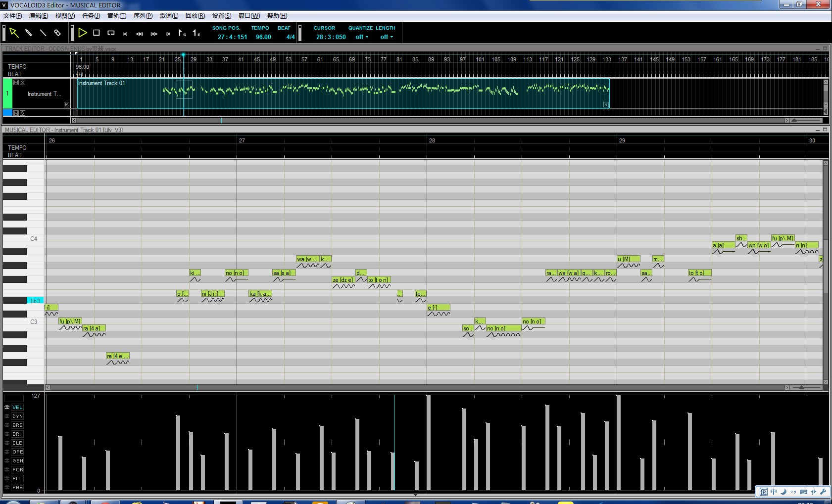
Task: Click the Eb3 piano key
Action: tap(35, 301)
